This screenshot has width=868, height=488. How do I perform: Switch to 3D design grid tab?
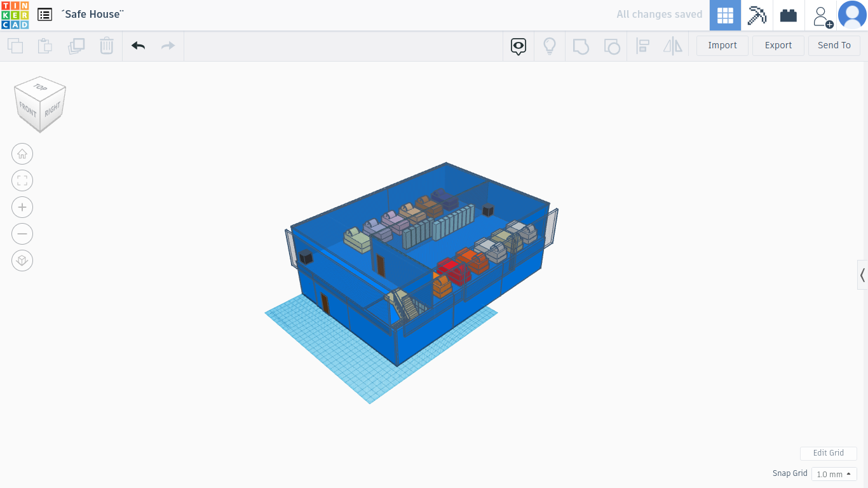point(725,15)
